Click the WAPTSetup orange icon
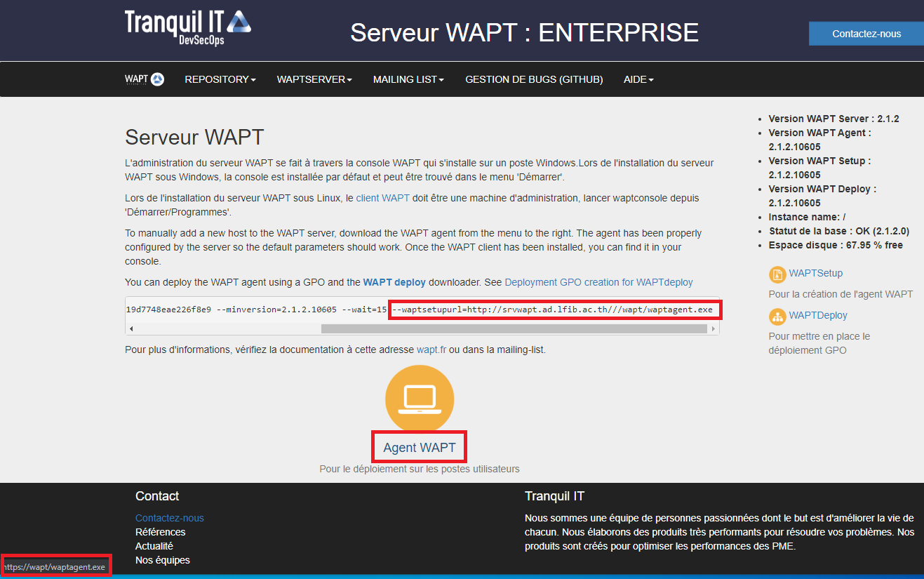 coord(777,274)
